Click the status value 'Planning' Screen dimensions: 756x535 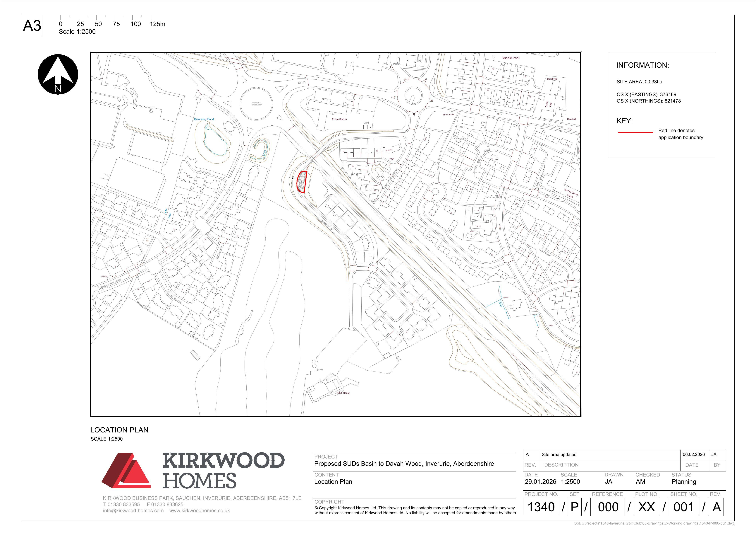684,482
